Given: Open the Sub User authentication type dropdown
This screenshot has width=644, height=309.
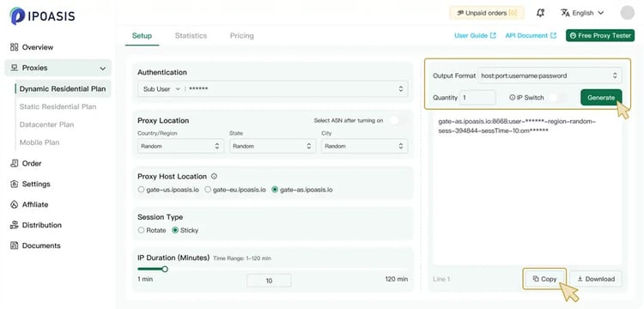Looking at the screenshot, I should (x=161, y=89).
